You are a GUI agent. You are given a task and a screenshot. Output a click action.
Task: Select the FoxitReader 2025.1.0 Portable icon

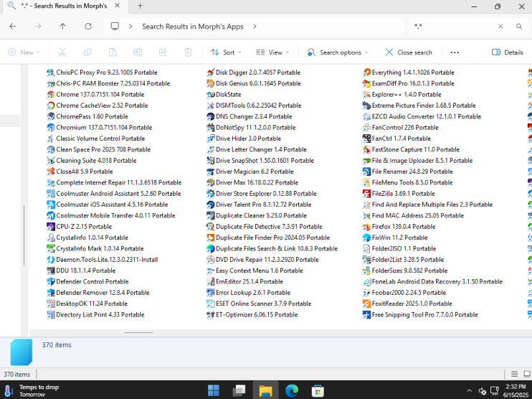(x=366, y=304)
